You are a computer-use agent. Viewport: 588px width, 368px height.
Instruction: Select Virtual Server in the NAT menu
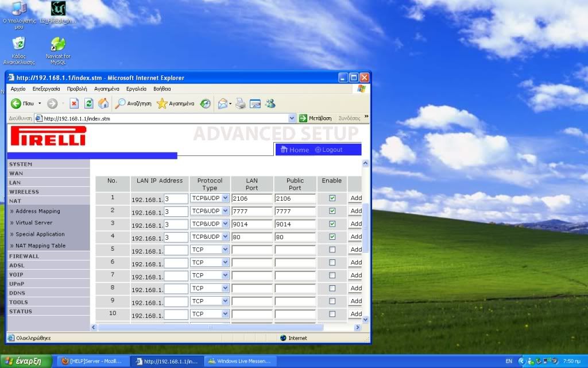pyautogui.click(x=34, y=223)
